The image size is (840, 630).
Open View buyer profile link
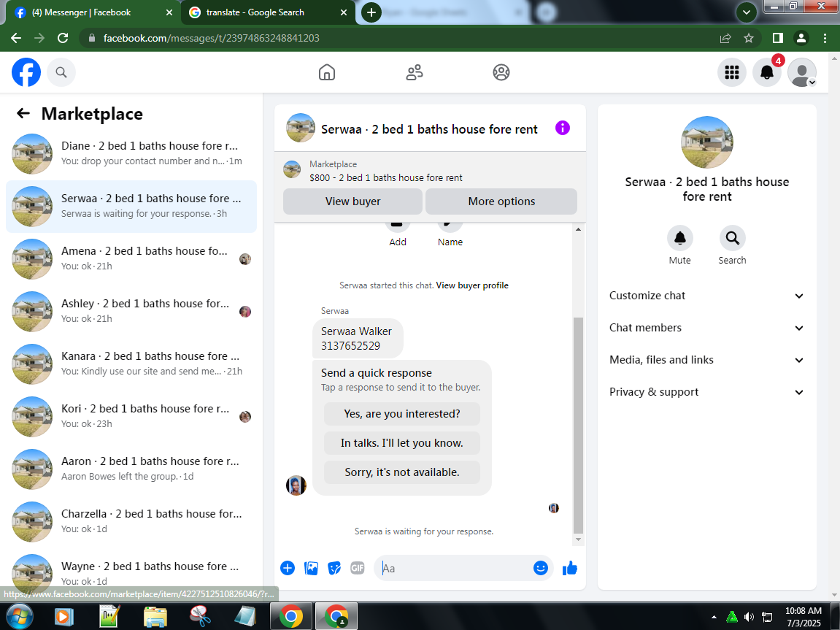(472, 285)
